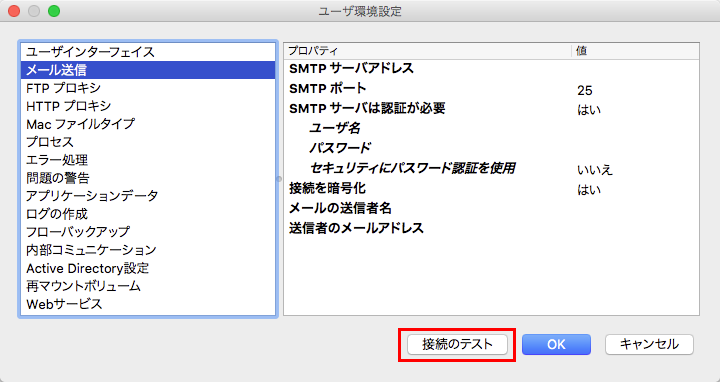Close the ユーザ環境設定 window with red button

pos(14,11)
